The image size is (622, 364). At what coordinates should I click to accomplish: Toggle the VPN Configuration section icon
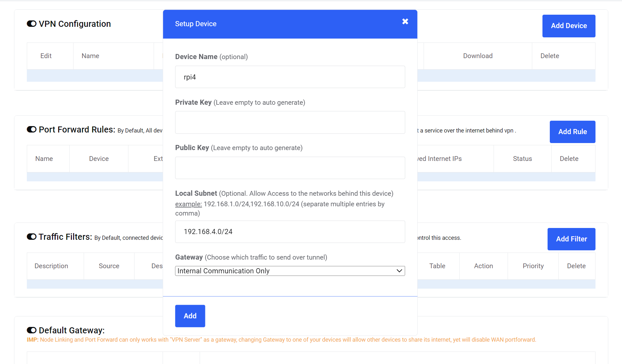(x=32, y=24)
